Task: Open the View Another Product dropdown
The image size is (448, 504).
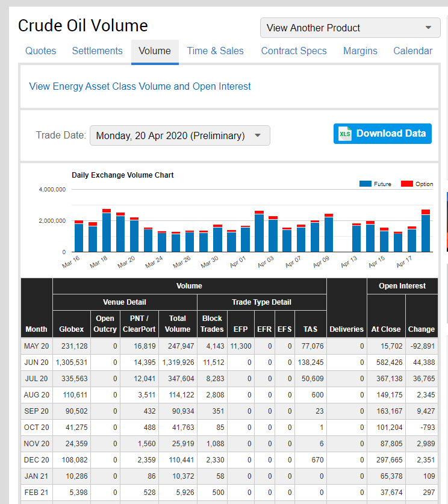Action: (350, 28)
